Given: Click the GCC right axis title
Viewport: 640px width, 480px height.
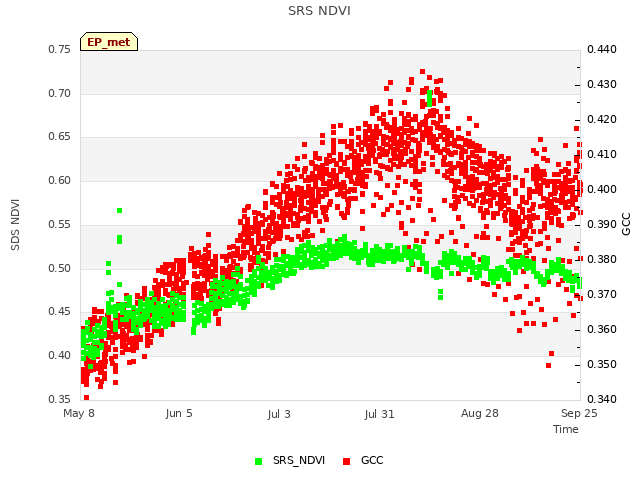Looking at the screenshot, I should click(626, 224).
